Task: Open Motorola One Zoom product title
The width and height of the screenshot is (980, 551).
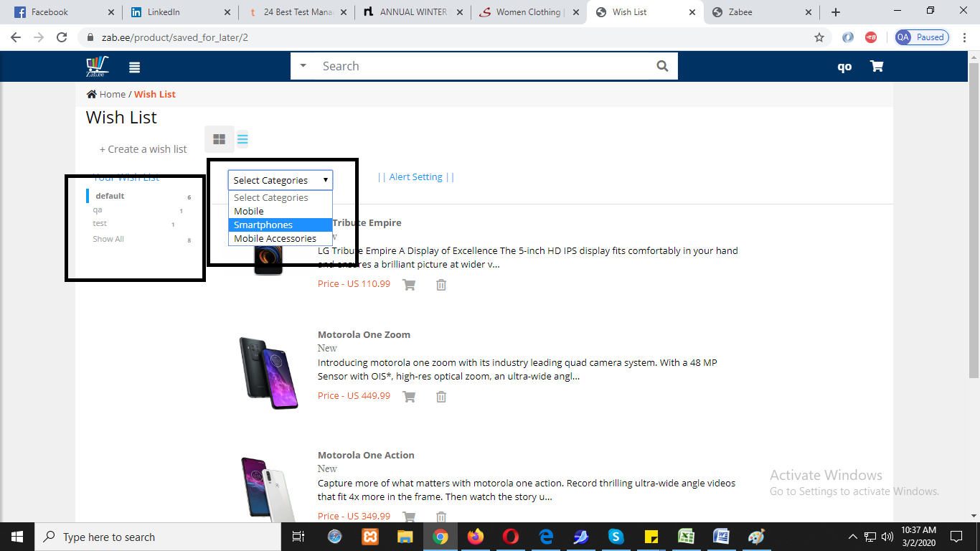Action: click(x=364, y=334)
